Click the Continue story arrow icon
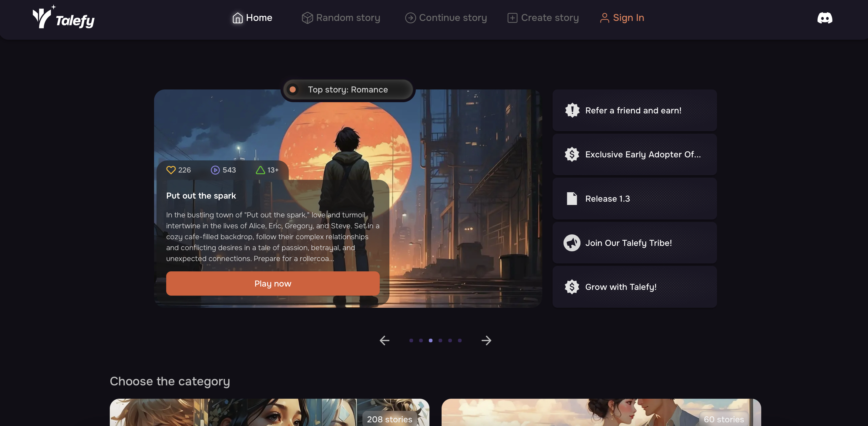Viewport: 868px width, 426px height. pyautogui.click(x=410, y=18)
